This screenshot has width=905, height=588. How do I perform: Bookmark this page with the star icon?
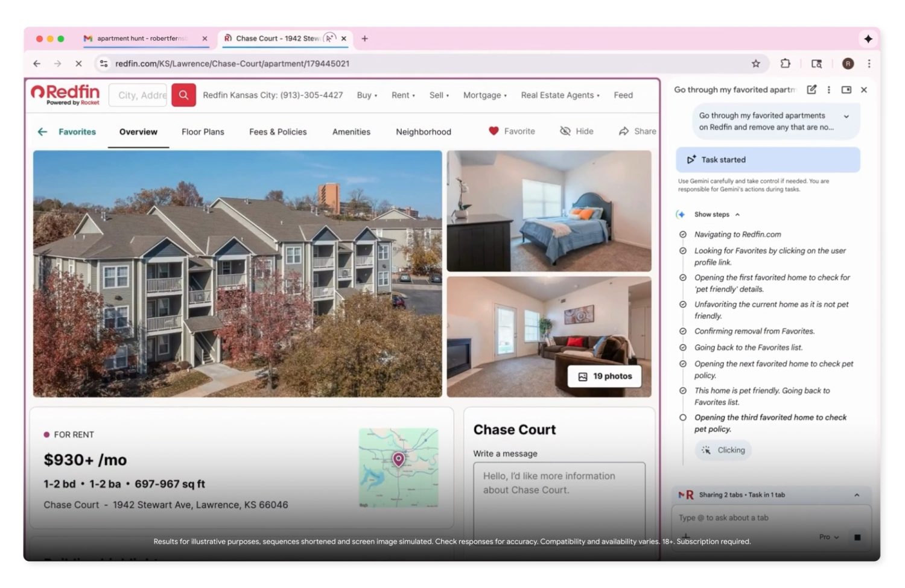[755, 63]
